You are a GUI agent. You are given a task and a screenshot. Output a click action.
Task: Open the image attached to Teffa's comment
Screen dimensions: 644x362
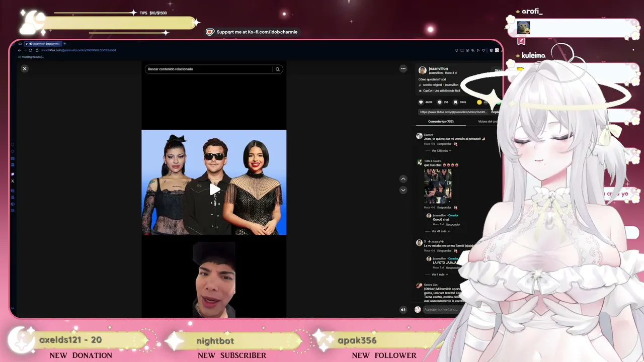[438, 186]
